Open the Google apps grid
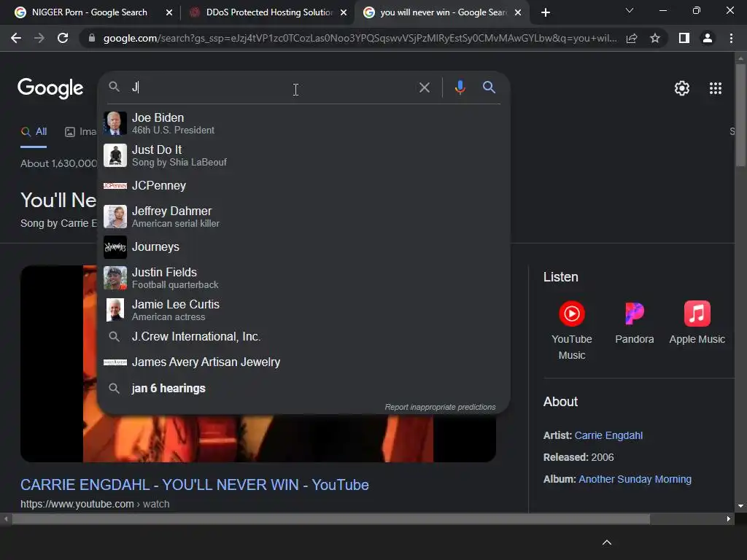 pyautogui.click(x=715, y=88)
